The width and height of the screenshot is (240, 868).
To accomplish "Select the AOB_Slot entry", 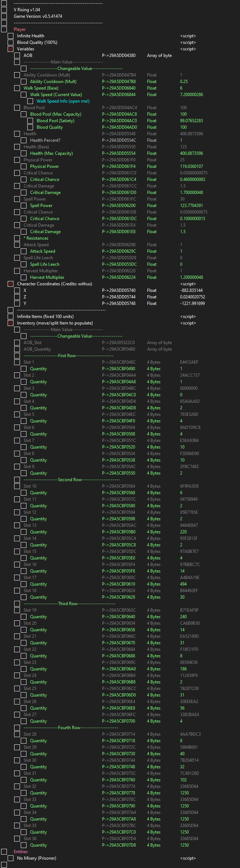I will point(32,343).
